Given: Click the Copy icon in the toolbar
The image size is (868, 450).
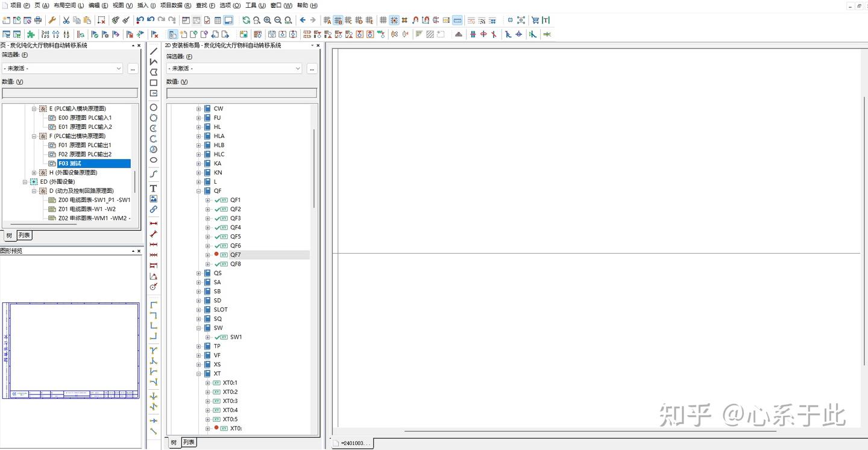Looking at the screenshot, I should click(x=77, y=20).
